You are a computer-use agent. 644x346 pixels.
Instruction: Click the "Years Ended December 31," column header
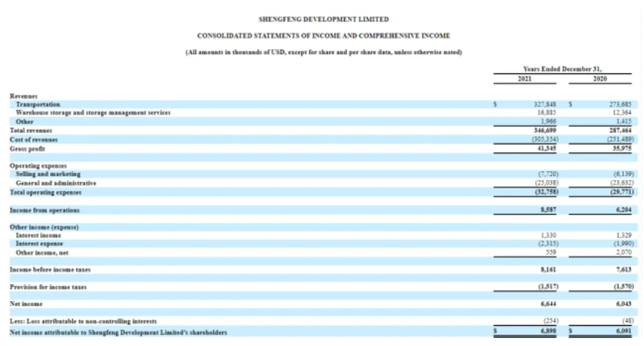(x=562, y=69)
